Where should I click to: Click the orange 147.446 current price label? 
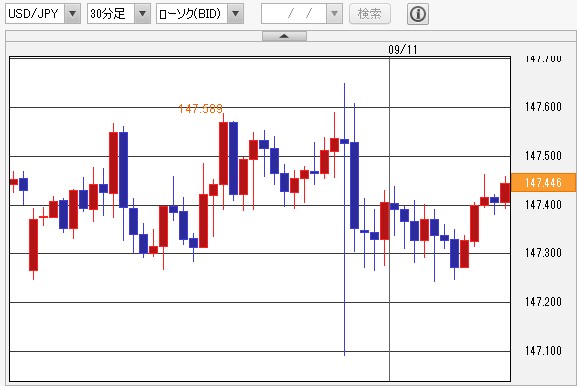click(544, 183)
